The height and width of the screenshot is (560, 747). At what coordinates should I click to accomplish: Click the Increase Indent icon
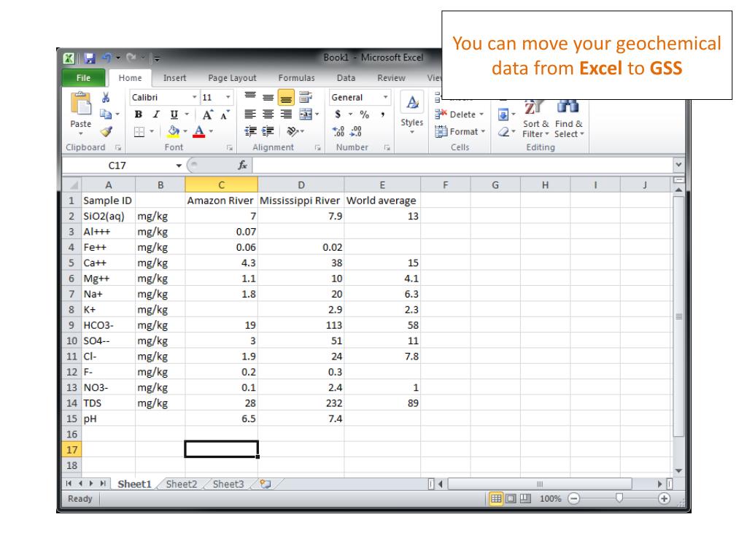click(268, 131)
